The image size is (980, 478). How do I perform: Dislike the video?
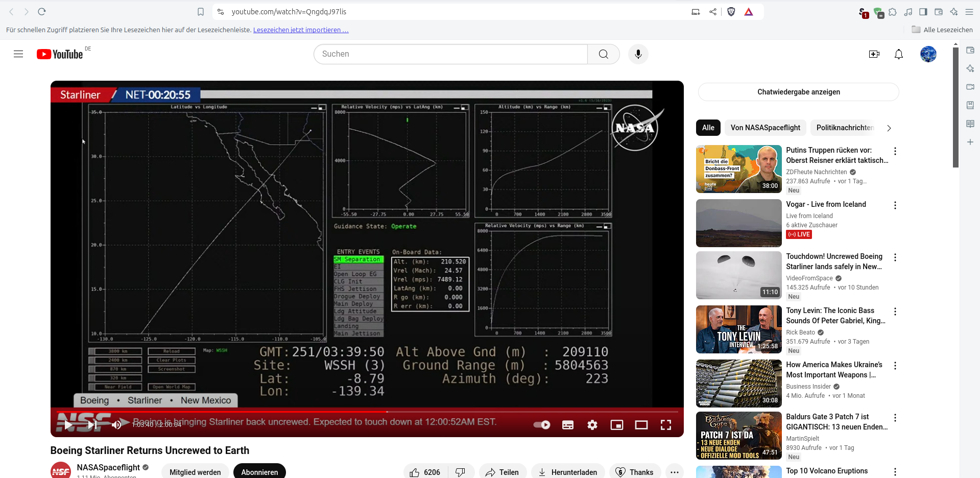461,472
